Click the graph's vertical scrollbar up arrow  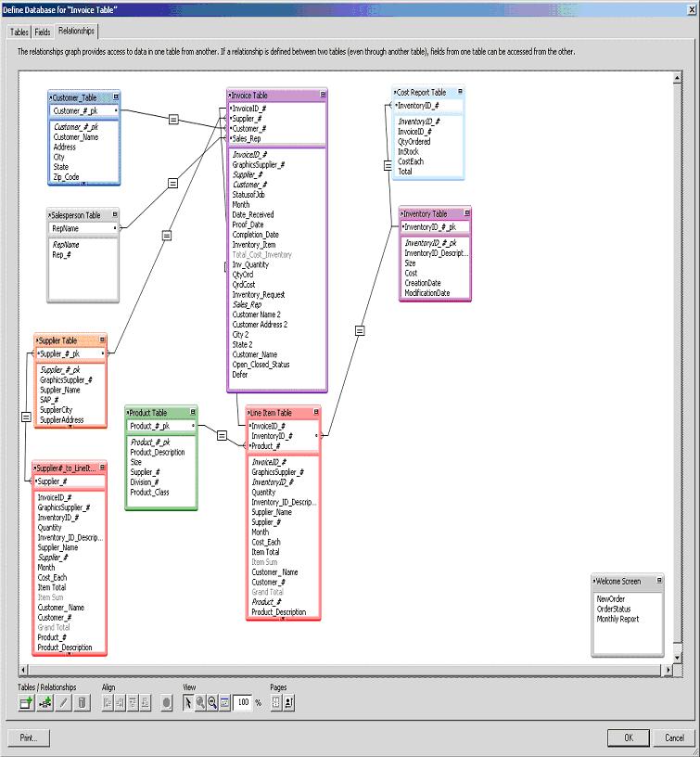(x=678, y=77)
